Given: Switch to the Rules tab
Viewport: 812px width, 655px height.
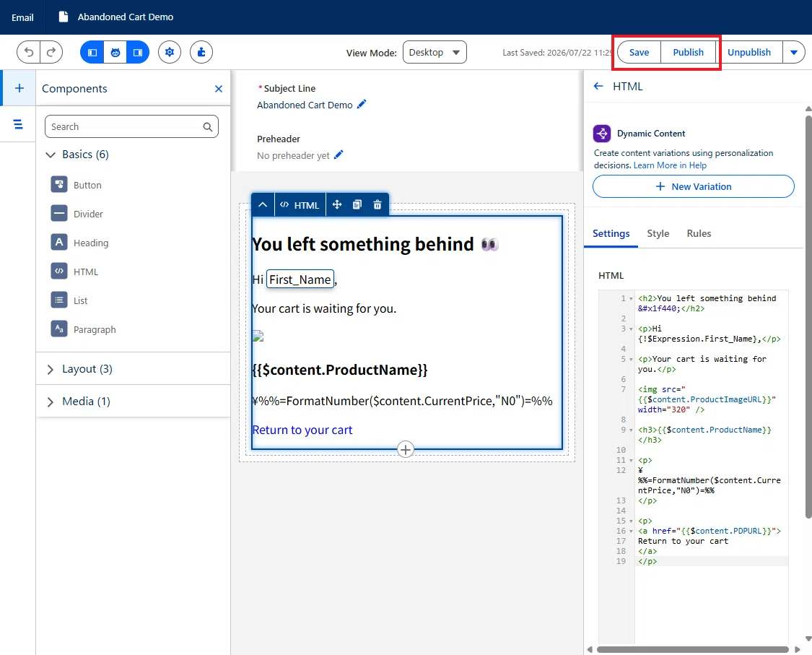Looking at the screenshot, I should tap(699, 234).
